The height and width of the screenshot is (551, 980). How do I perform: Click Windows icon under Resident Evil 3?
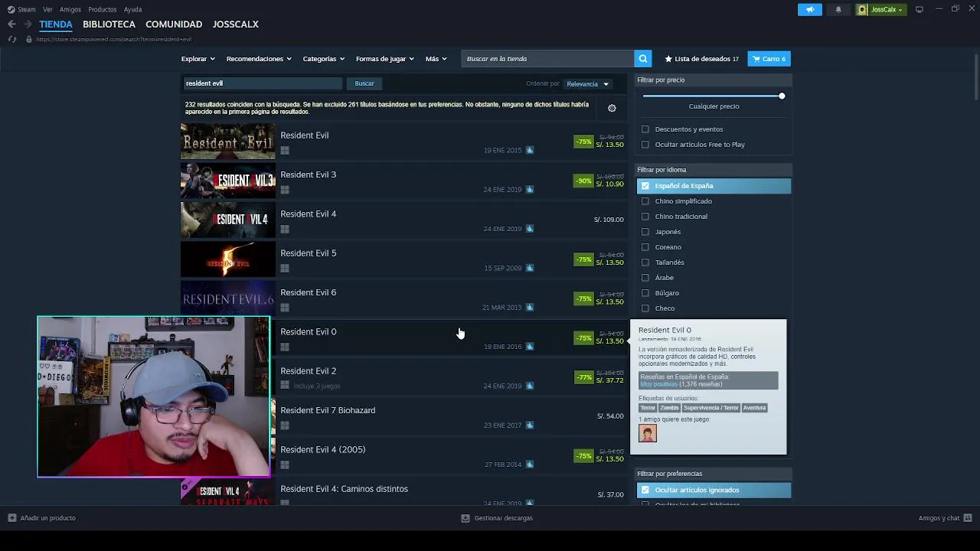click(x=285, y=190)
